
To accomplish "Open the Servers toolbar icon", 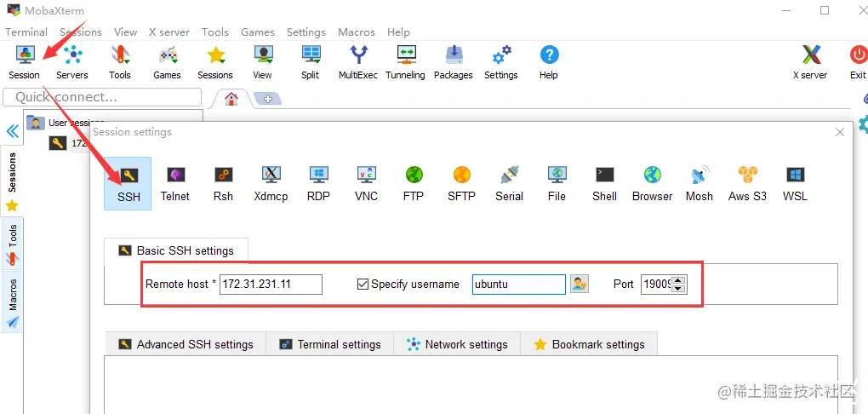I will tap(72, 63).
